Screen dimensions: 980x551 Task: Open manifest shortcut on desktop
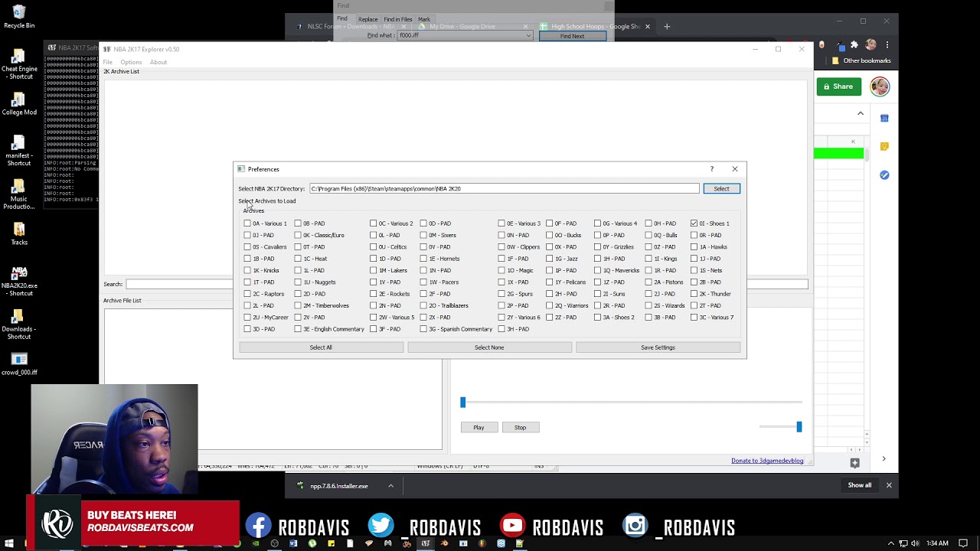(19, 152)
